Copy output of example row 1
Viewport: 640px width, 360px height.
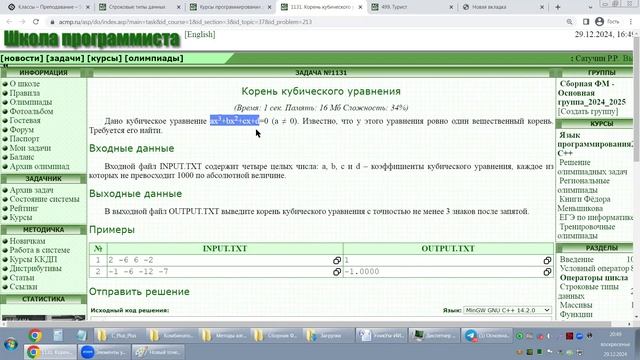[x=547, y=260]
